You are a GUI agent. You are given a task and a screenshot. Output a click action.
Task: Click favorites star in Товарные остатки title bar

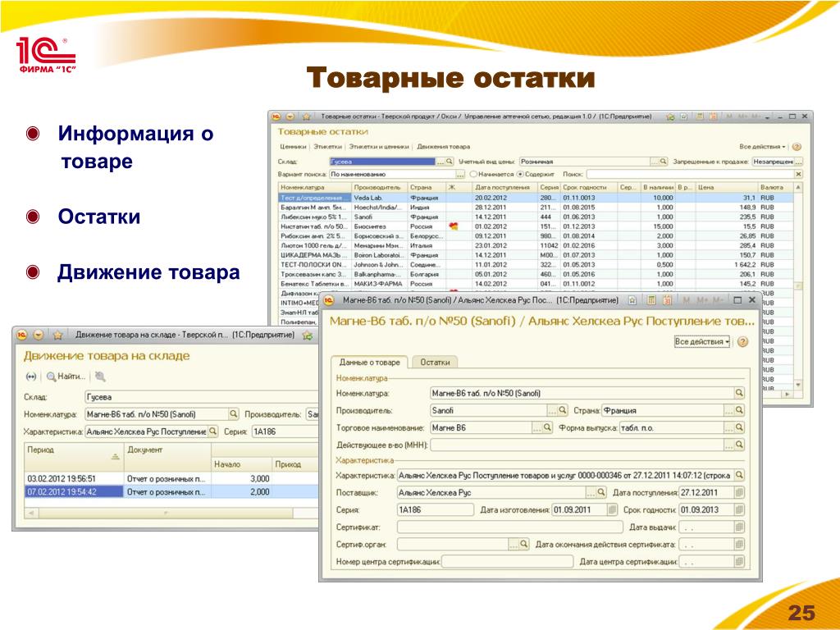(x=307, y=116)
